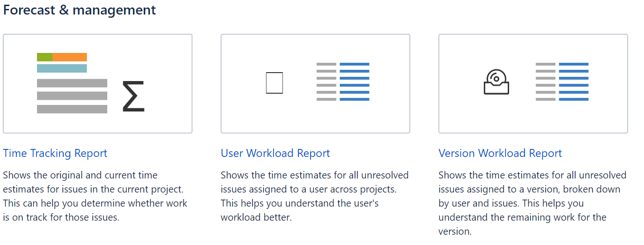
Task: Click the gray bars in Time Tracking graphic
Action: [x=72, y=96]
